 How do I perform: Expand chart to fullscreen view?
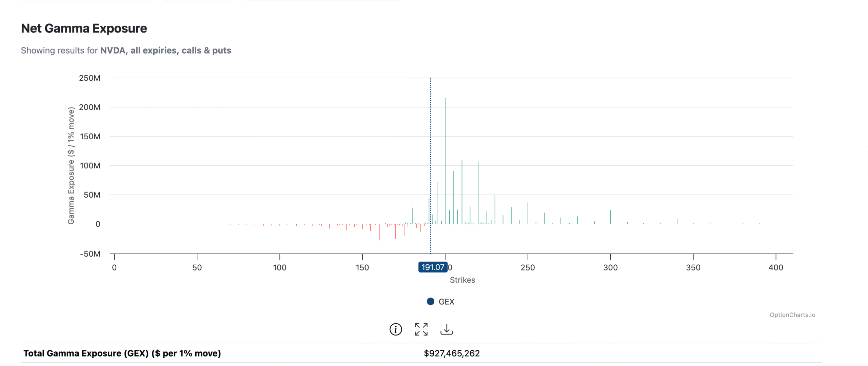(421, 329)
